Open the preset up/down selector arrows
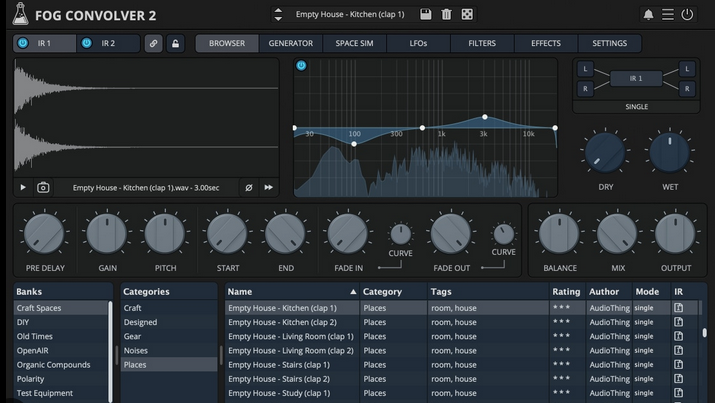The image size is (715, 403). 278,14
